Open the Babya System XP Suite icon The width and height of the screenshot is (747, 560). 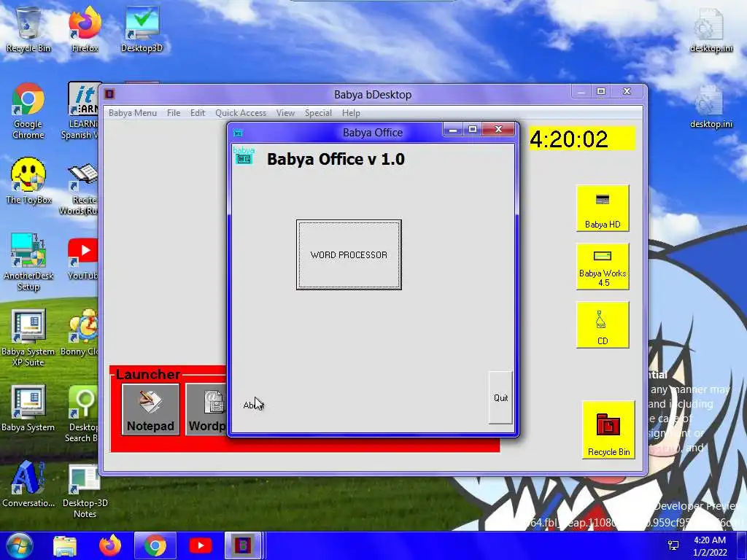coord(28,338)
